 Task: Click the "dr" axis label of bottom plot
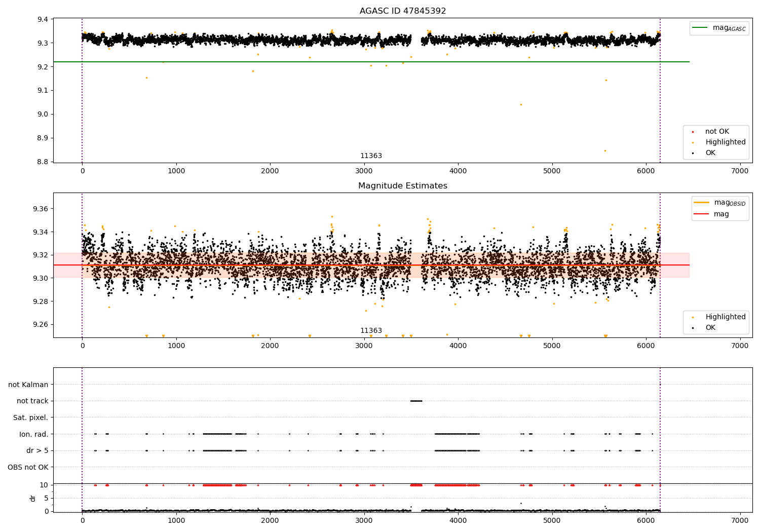pyautogui.click(x=33, y=498)
